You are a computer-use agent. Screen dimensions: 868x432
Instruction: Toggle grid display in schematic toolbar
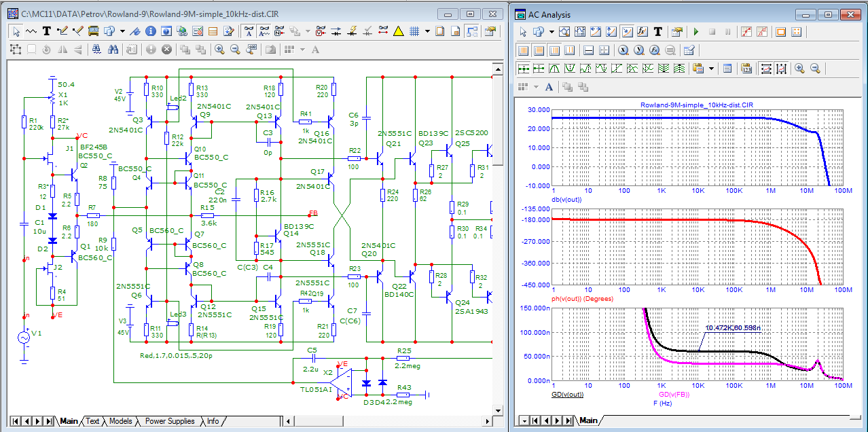click(414, 31)
